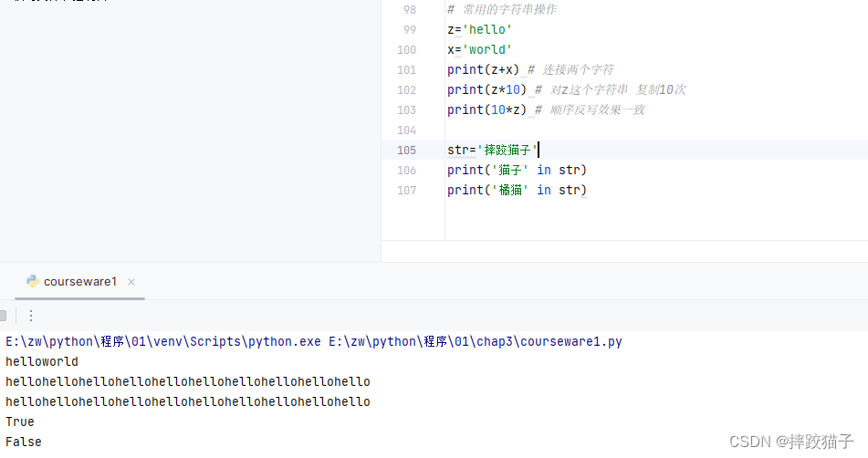Place cursor on print(10*z) line
This screenshot has width=868, height=458.
click(x=487, y=109)
